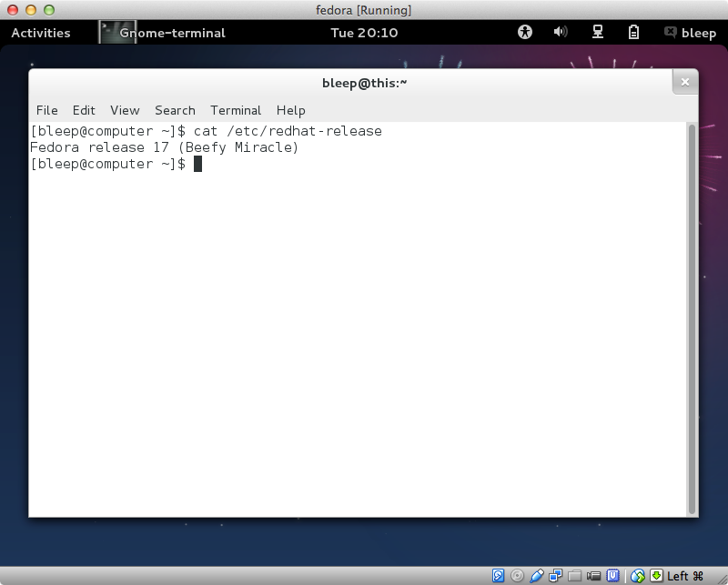Open the Terminal menu

[x=236, y=110]
